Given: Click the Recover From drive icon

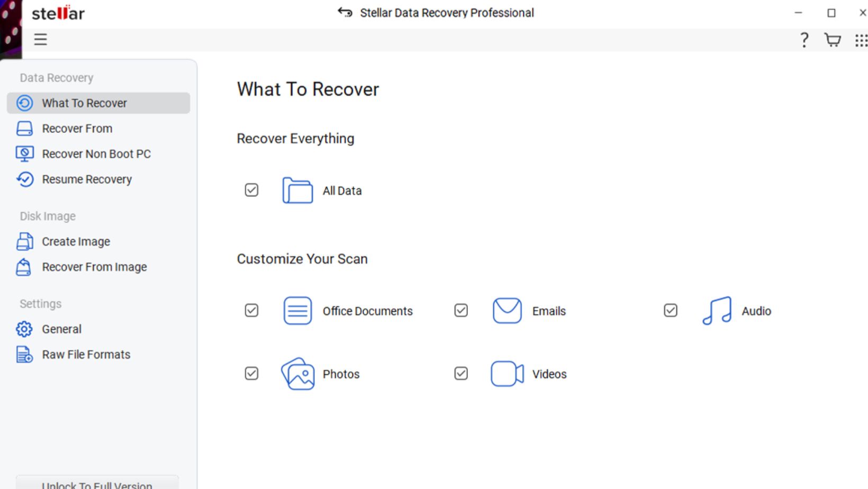Looking at the screenshot, I should pyautogui.click(x=24, y=129).
